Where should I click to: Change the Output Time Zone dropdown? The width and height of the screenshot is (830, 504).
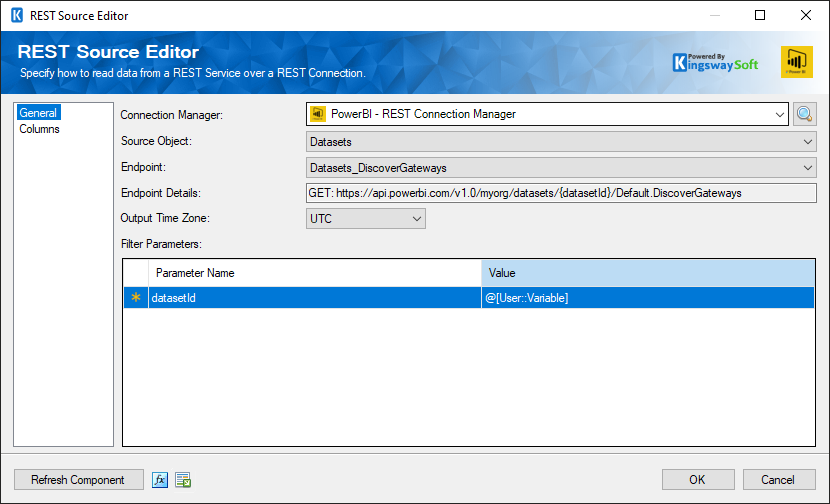coord(366,219)
